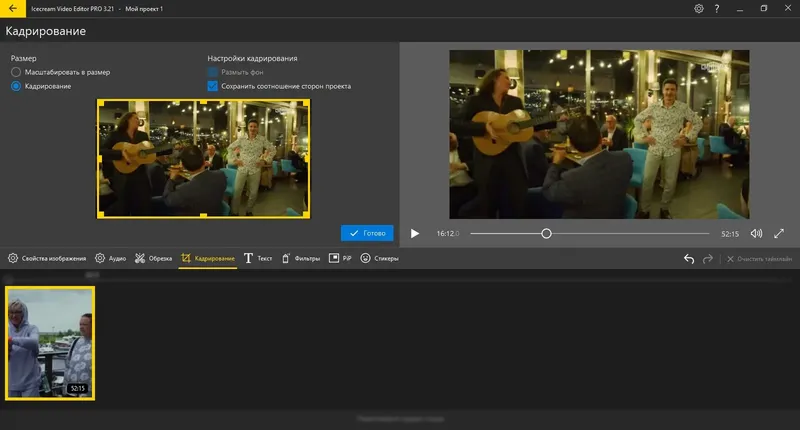800x430 pixels.
Task: Click the crop frame bottom-right corner handle
Action: coord(306,215)
